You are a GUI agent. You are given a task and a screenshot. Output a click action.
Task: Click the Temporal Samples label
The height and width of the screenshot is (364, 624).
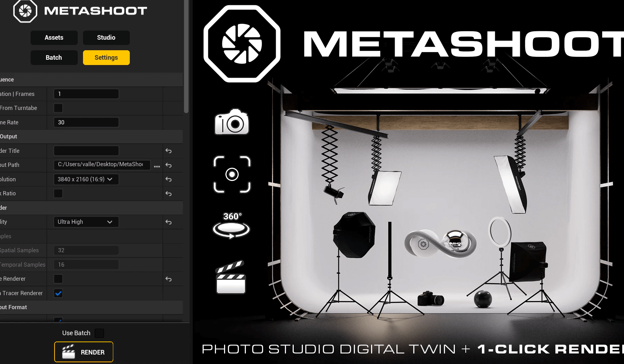coord(23,265)
